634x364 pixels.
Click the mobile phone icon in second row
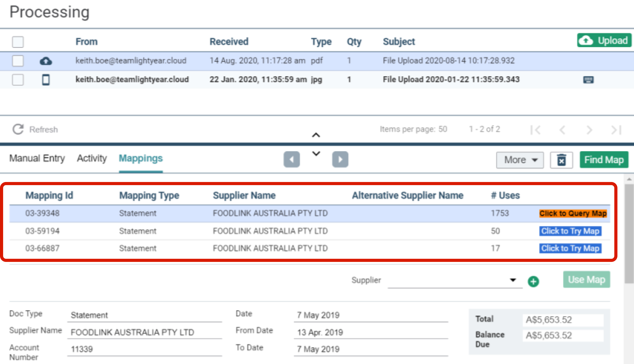[x=46, y=80]
